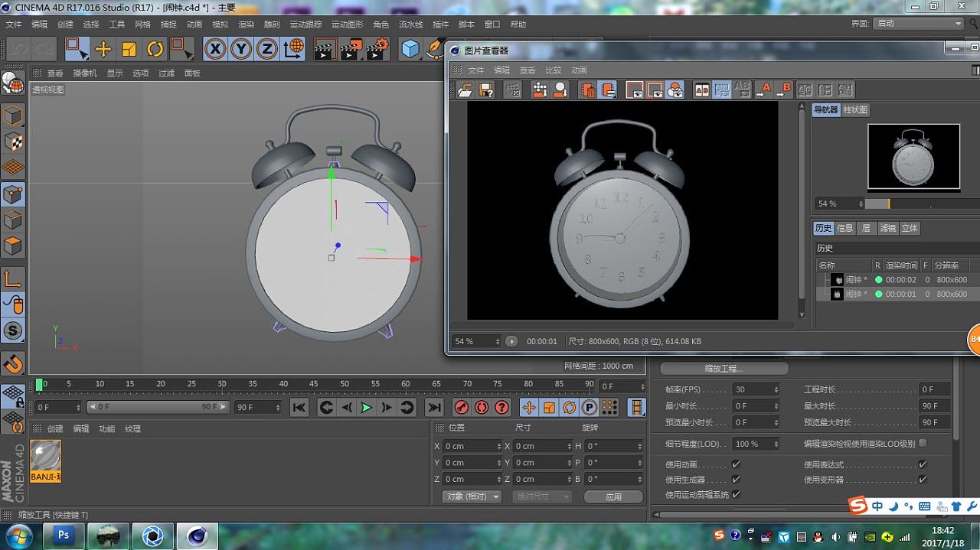Open the 54 % zoom dropdown in the status bar

point(475,341)
